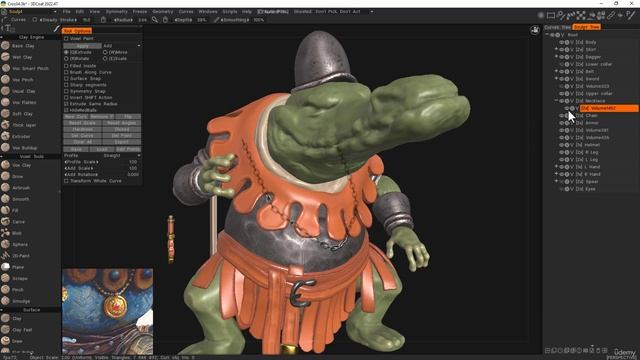Pick the Scrape tool icon
This screenshot has width=640, height=360.
5,278
